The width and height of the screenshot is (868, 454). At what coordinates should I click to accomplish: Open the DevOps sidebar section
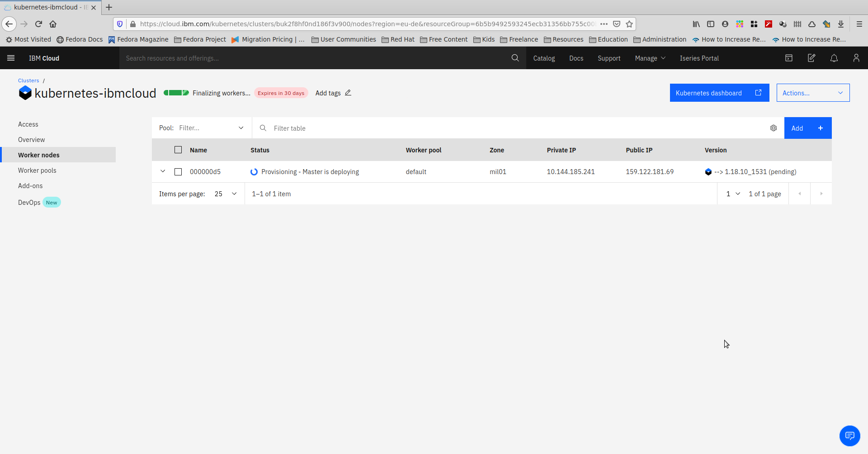coord(29,202)
